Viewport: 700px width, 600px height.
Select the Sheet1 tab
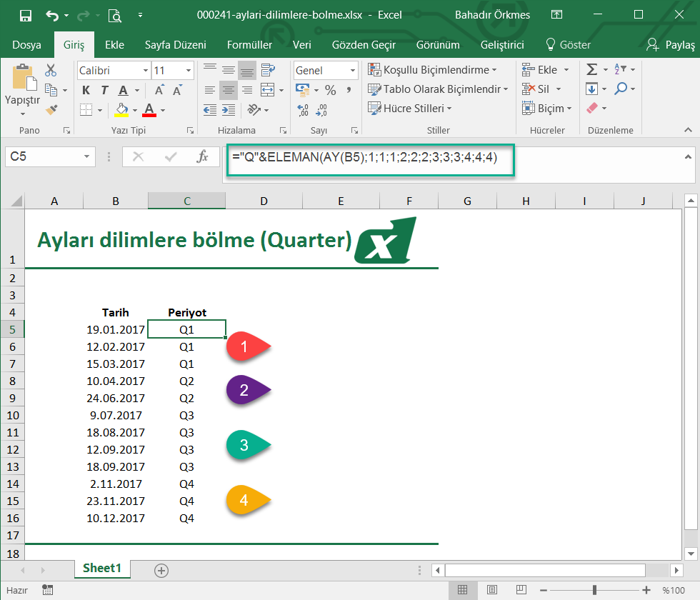[102, 569]
